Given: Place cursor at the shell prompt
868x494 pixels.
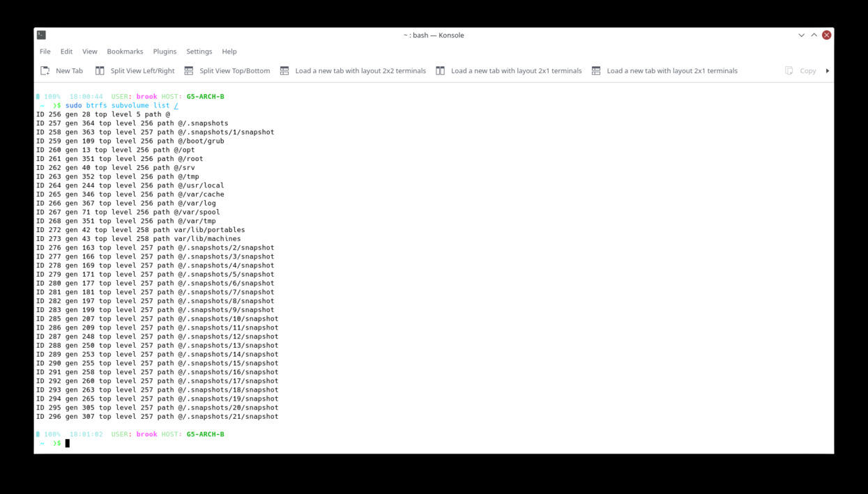Looking at the screenshot, I should click(x=68, y=442).
